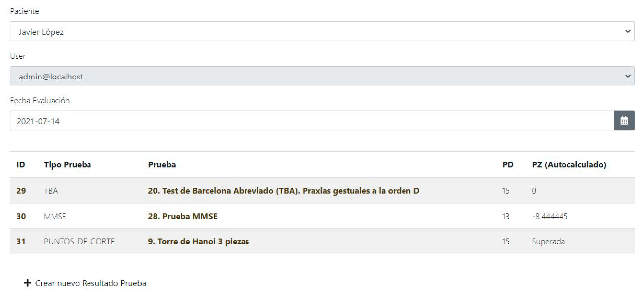This screenshot has width=644, height=296.
Task: Click the ID column header
Action: tap(21, 165)
